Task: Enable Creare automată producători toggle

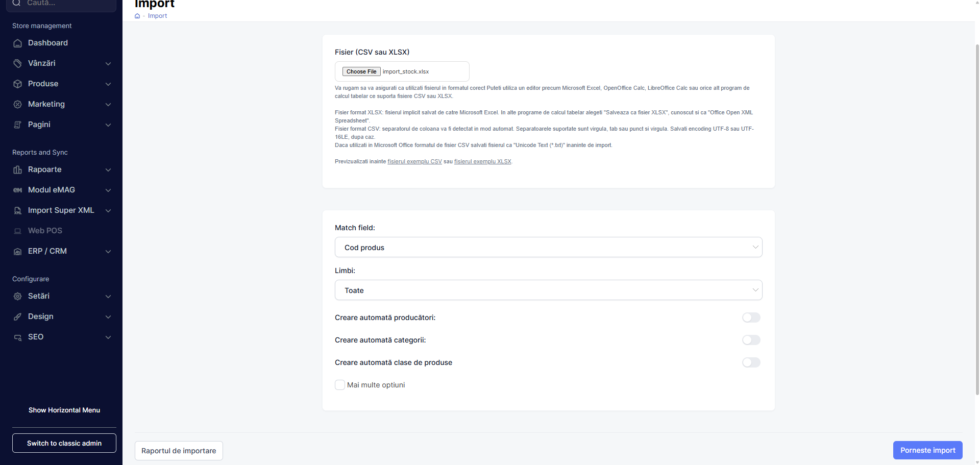Action: (x=751, y=317)
